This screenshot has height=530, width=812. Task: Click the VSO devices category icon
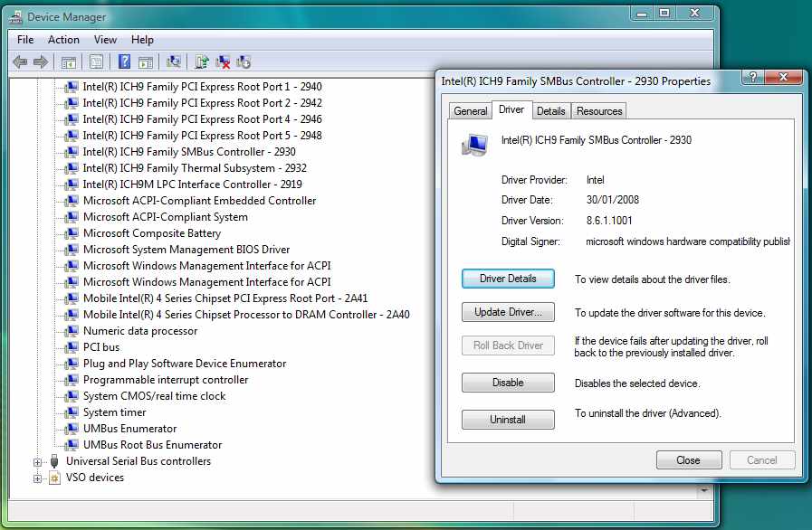click(x=54, y=478)
